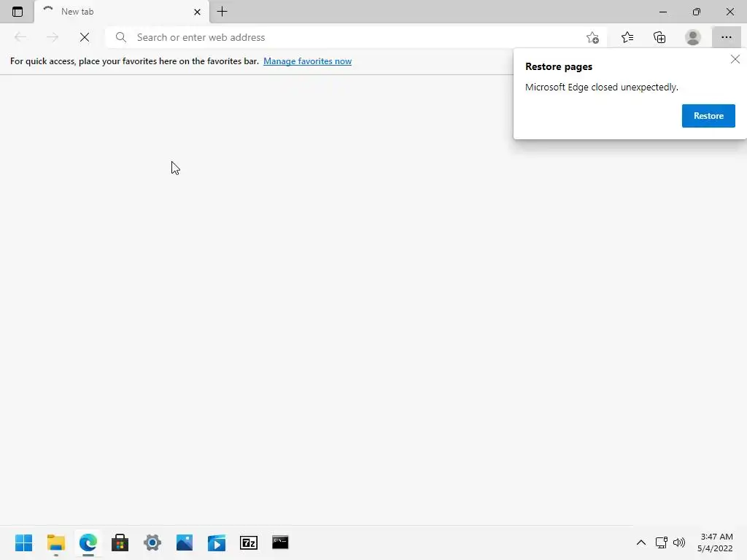Close the New tab tab

pos(197,12)
